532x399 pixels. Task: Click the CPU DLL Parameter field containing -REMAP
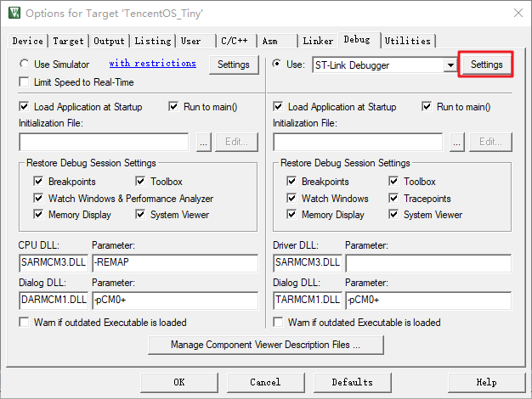(x=173, y=262)
